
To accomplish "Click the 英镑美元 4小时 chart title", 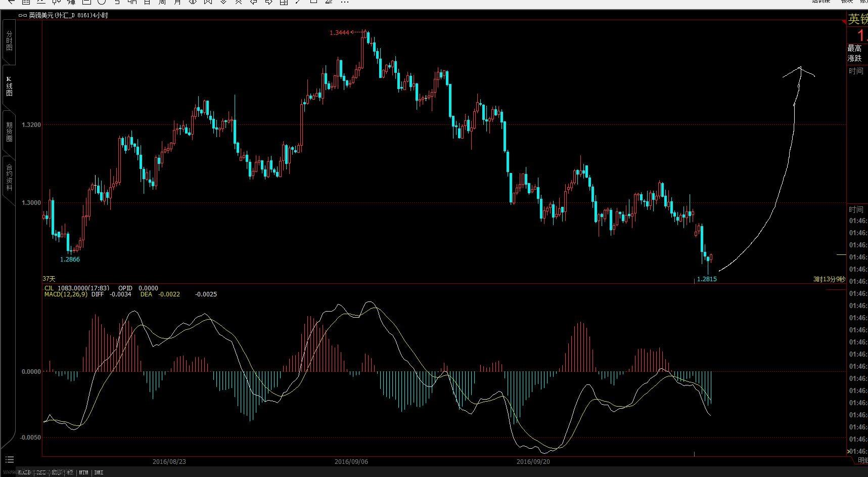I will pos(68,16).
